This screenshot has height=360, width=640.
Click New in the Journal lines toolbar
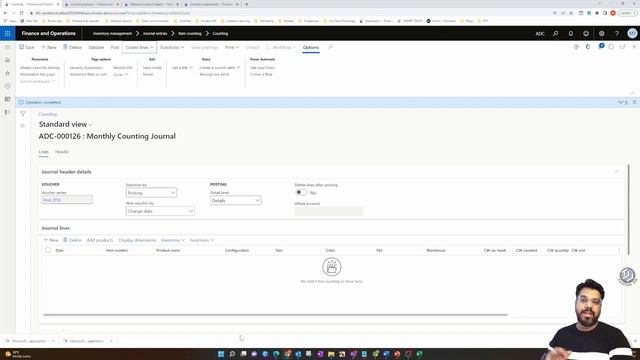point(51,240)
